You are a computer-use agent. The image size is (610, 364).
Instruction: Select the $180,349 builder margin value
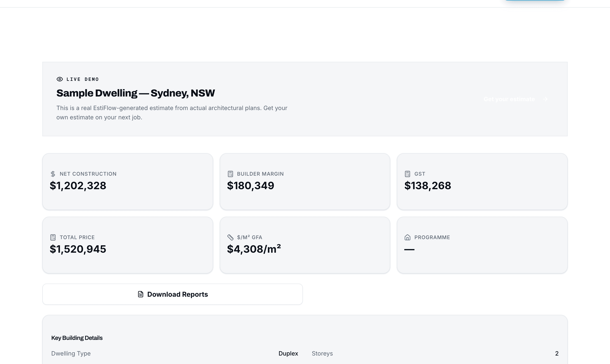click(x=251, y=186)
